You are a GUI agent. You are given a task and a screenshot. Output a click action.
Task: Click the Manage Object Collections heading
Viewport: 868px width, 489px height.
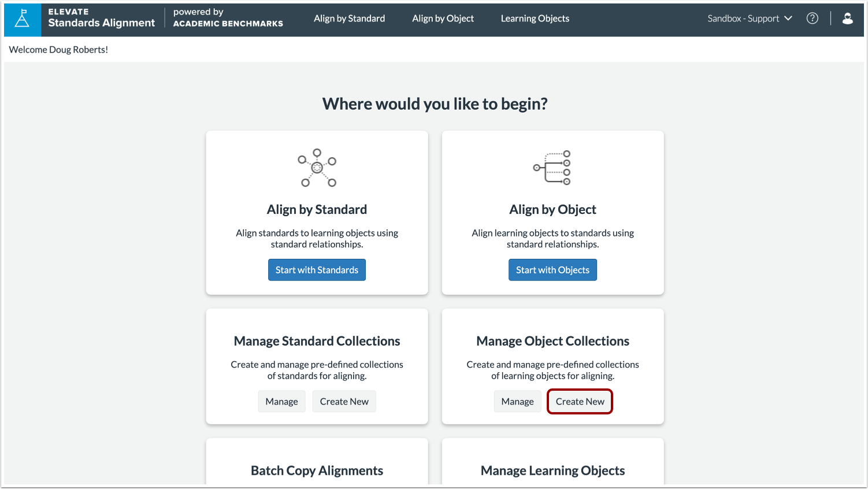tap(552, 341)
